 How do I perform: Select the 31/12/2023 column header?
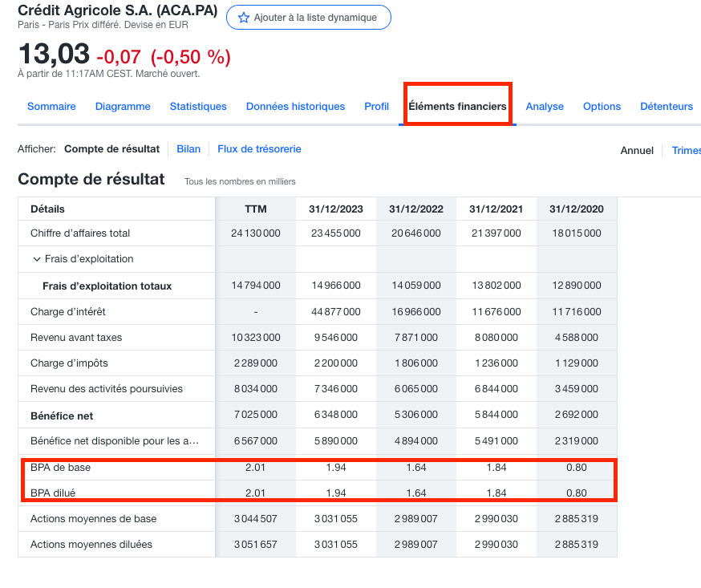tap(335, 209)
